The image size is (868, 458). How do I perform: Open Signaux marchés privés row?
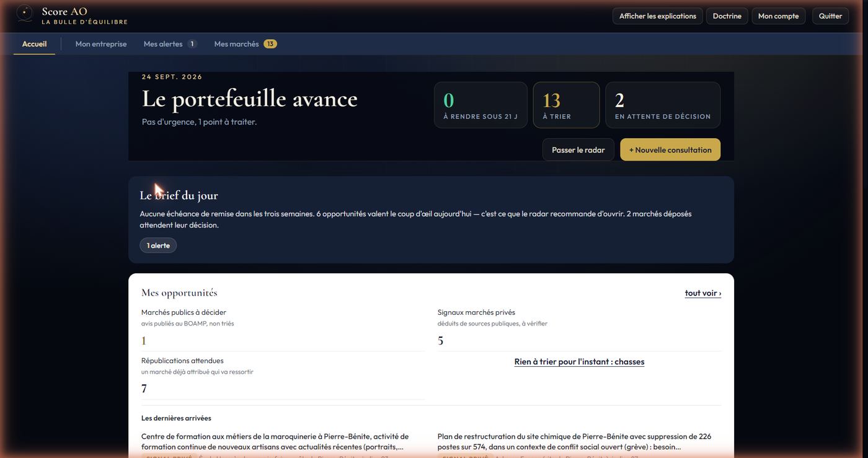tap(579, 328)
